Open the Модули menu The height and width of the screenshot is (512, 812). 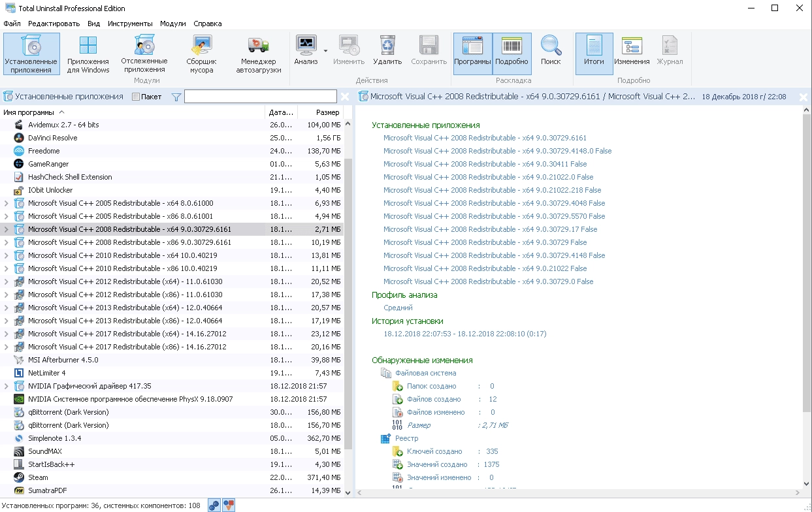pyautogui.click(x=173, y=24)
